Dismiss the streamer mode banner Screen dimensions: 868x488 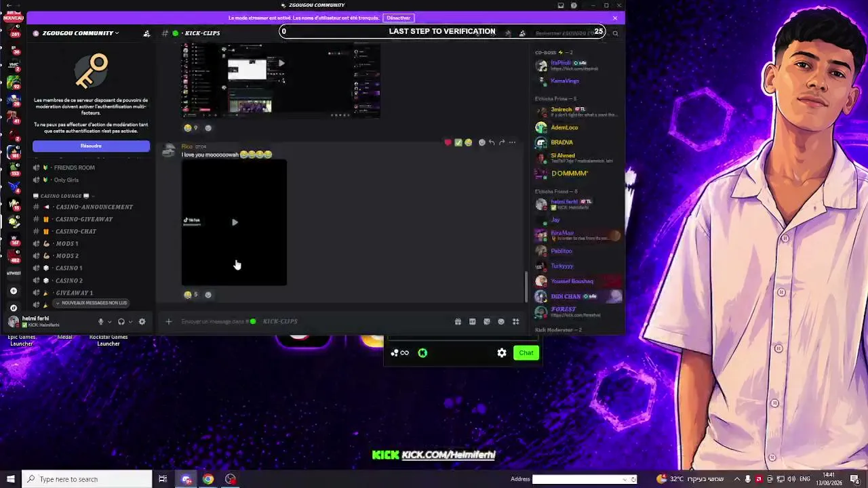click(615, 18)
